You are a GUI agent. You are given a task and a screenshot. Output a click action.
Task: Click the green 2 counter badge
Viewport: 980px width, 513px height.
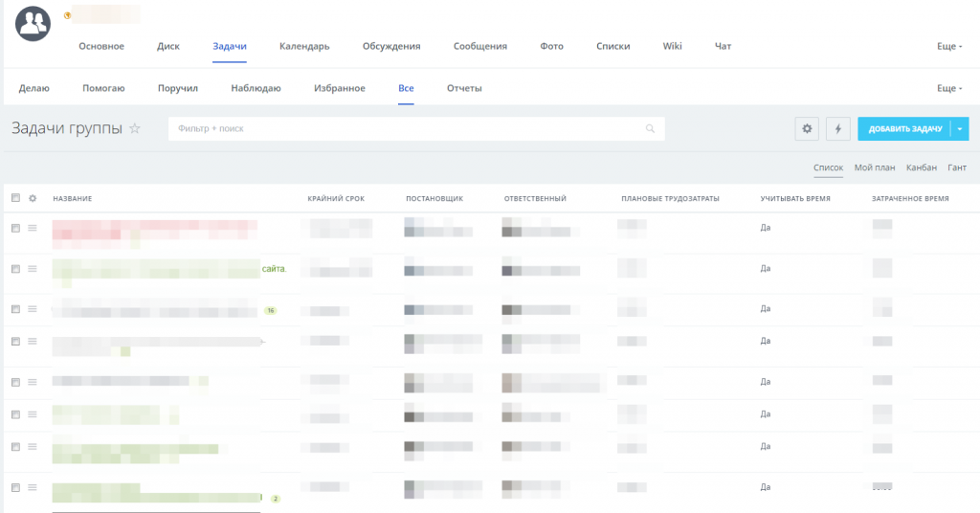coord(275,499)
